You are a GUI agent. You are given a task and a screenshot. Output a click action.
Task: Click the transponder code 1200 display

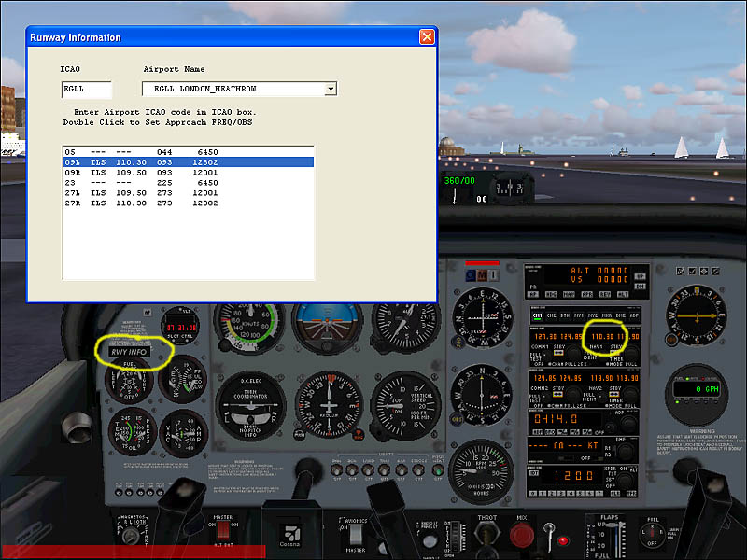pyautogui.click(x=574, y=475)
